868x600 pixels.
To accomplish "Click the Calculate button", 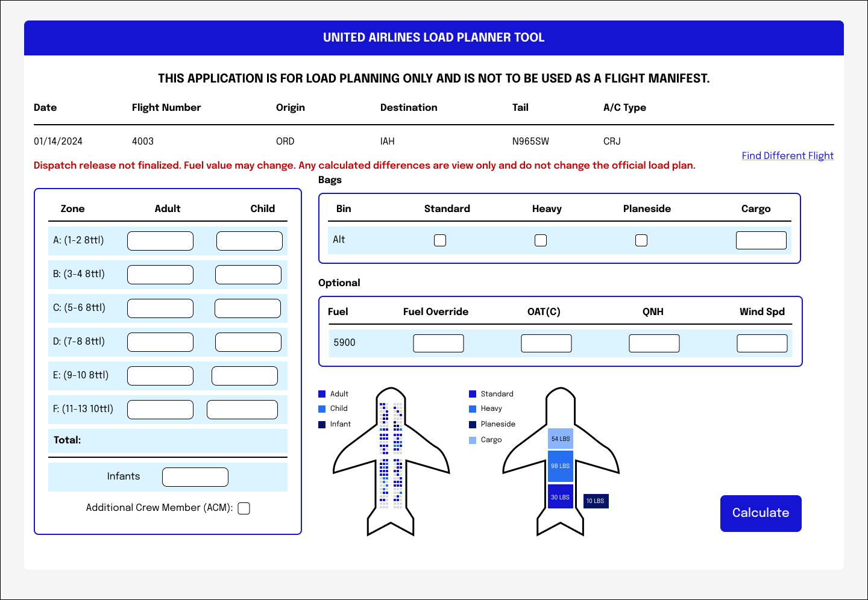I will coord(761,513).
